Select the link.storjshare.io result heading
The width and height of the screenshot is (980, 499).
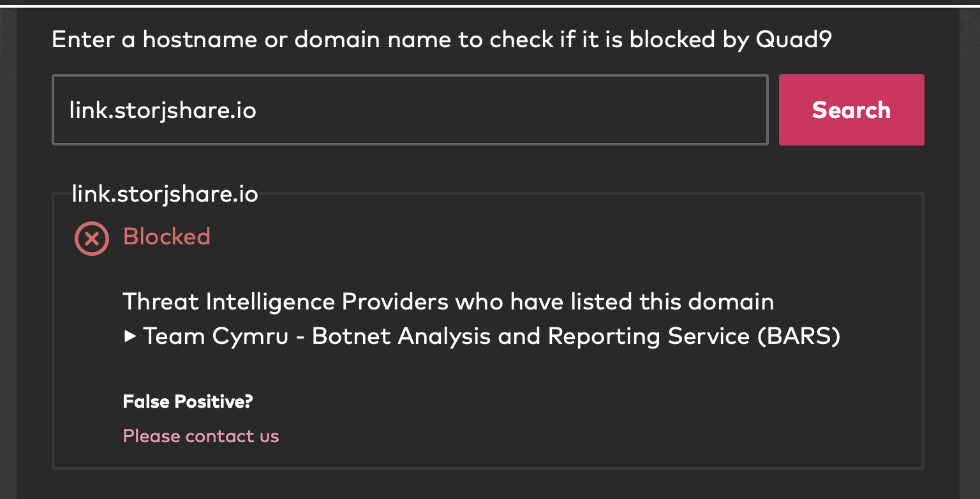tap(165, 193)
